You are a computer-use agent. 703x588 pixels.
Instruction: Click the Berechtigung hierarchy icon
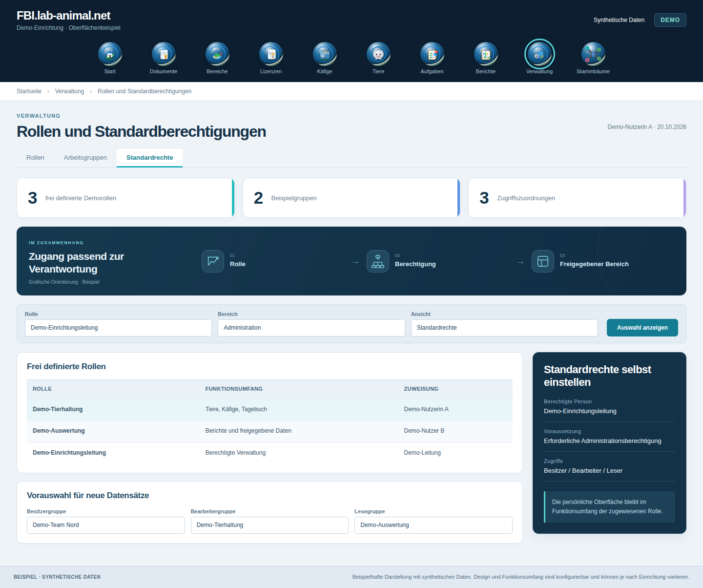pos(378,261)
